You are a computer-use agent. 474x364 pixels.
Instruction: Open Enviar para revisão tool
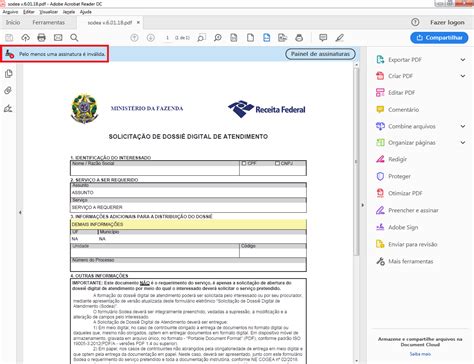(x=406, y=244)
